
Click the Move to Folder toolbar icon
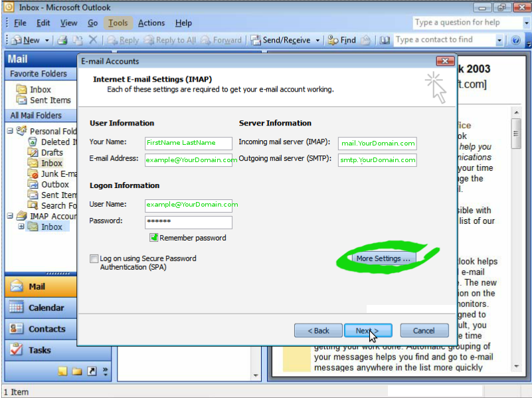[x=78, y=40]
